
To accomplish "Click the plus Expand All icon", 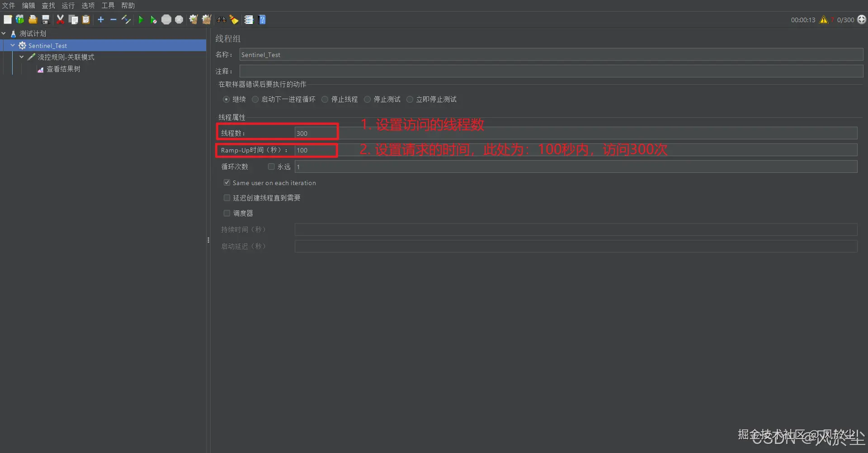I will (x=101, y=19).
